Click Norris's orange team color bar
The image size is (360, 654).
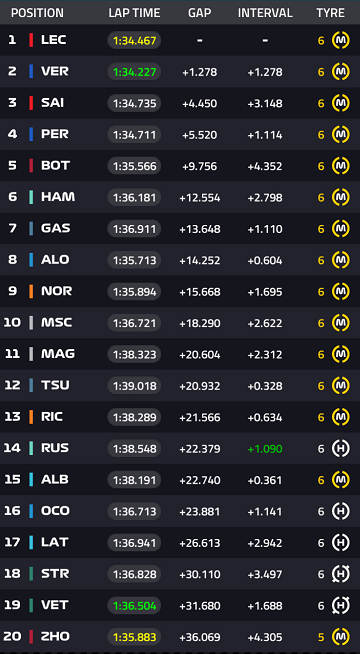pos(31,291)
